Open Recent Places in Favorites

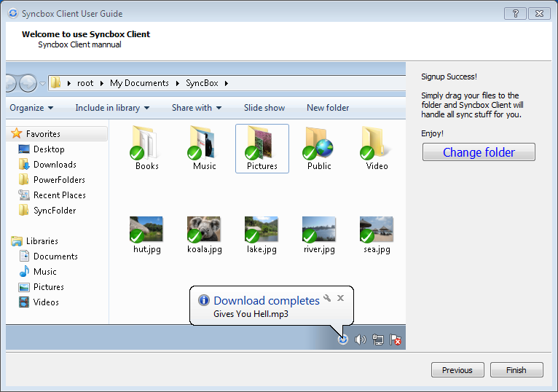[52, 195]
